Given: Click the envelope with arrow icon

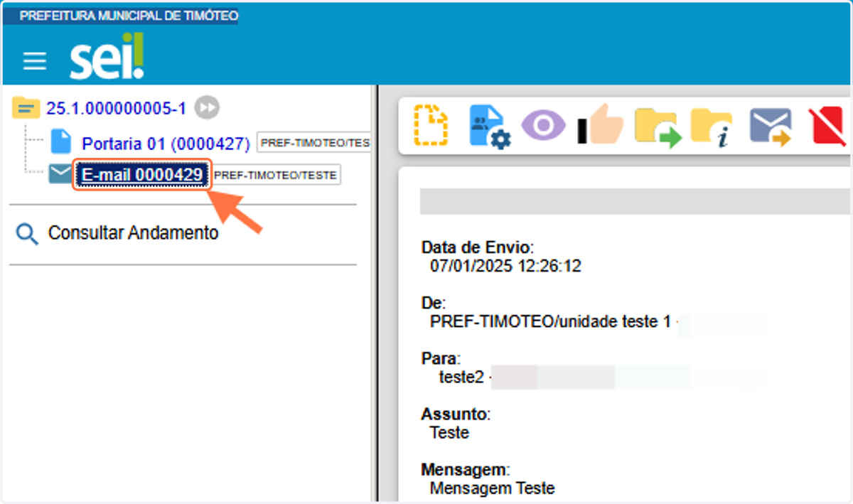Looking at the screenshot, I should (771, 127).
